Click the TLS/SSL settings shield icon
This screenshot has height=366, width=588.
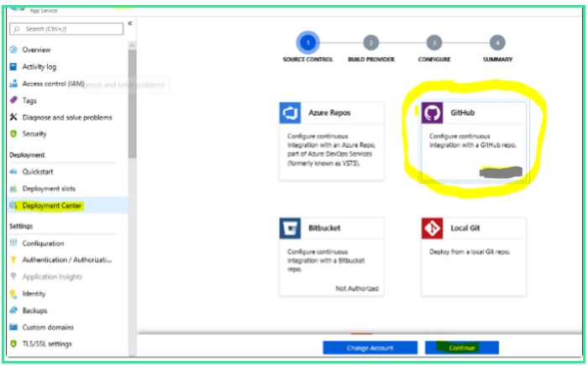(13, 343)
